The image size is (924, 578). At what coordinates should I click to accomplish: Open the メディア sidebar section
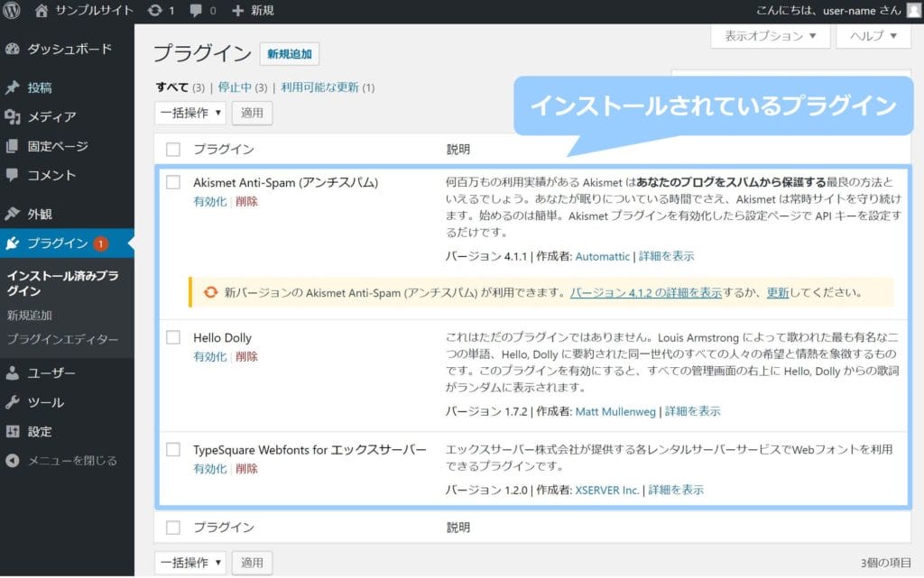click(51, 116)
